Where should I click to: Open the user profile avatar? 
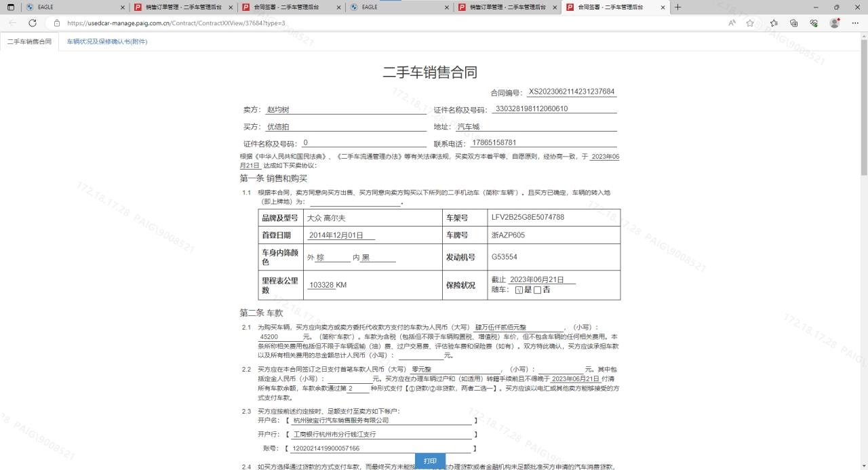click(835, 22)
